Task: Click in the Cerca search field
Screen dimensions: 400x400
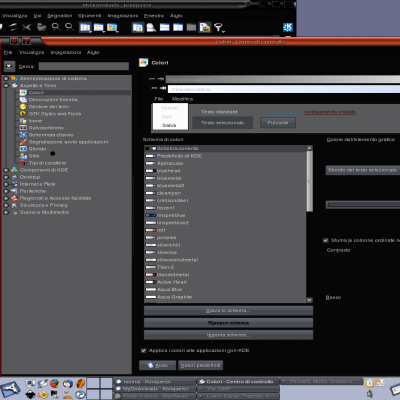Action: click(84, 66)
